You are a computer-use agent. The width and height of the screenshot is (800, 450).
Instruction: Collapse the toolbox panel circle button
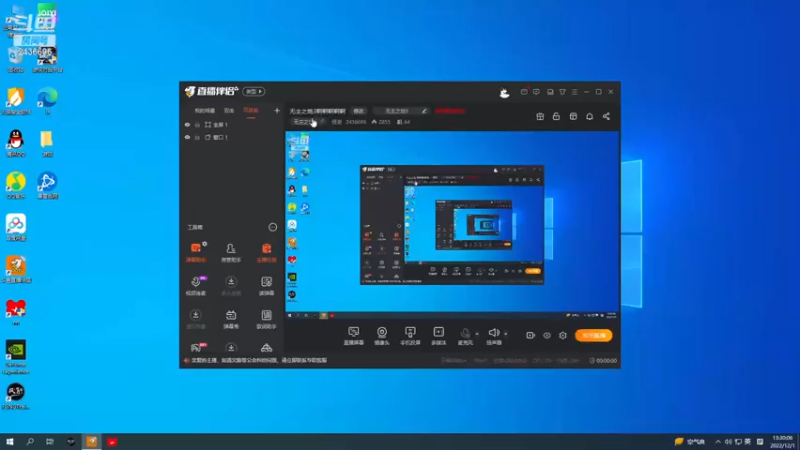pos(272,227)
